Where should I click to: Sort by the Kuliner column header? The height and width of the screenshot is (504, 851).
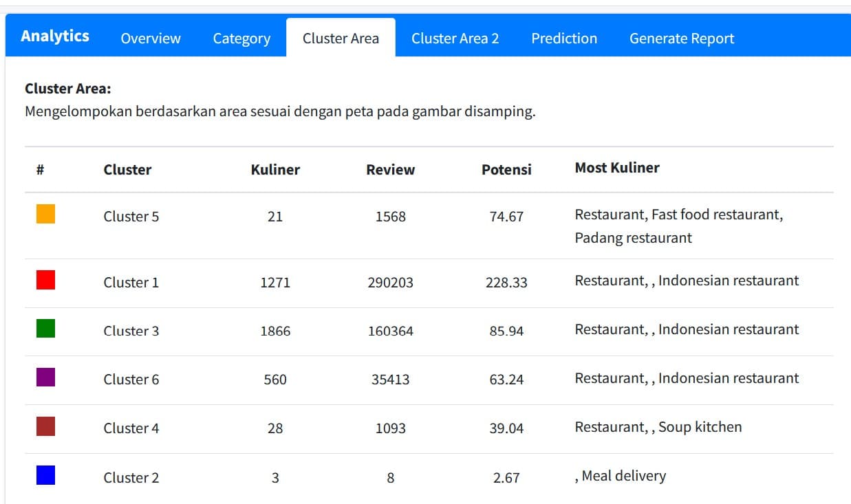coord(275,170)
